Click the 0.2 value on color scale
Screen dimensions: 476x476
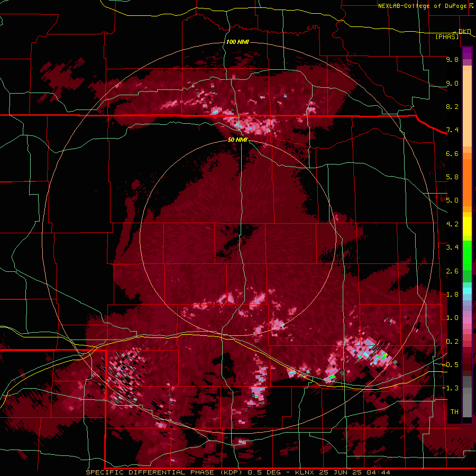pyautogui.click(x=452, y=342)
